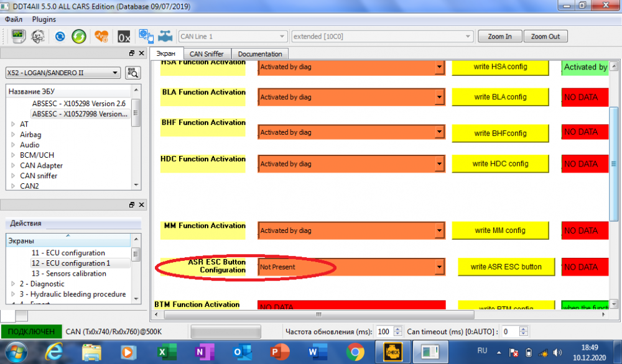622x364 pixels.
Task: Open the extended [10C0] session dropdown
Action: (x=382, y=37)
